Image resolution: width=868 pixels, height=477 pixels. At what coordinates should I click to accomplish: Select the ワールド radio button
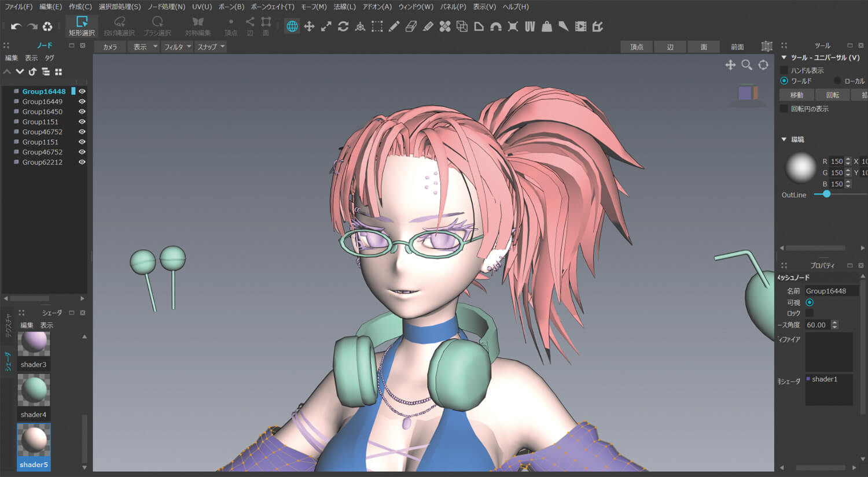784,81
